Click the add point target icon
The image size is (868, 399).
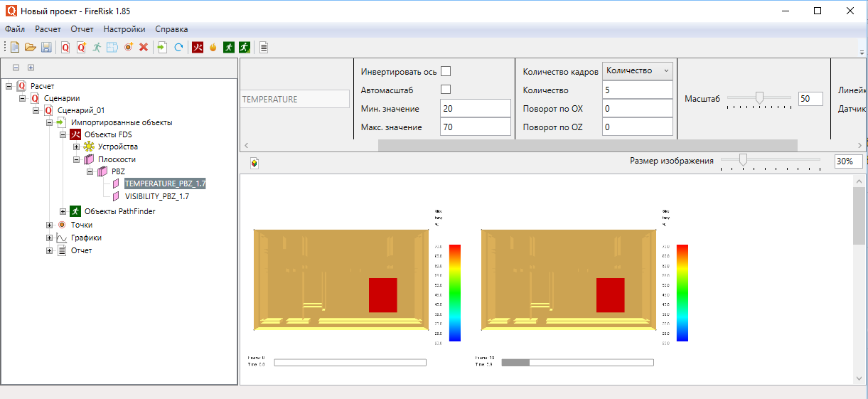(x=128, y=48)
